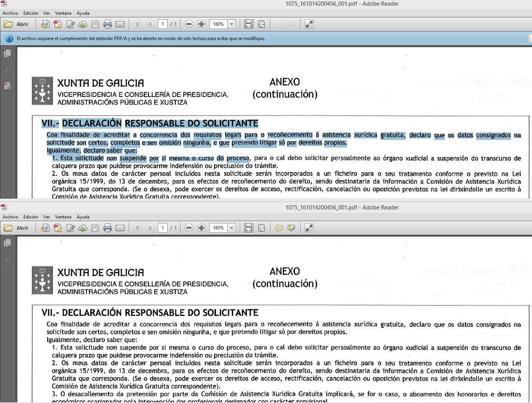
Task: Open the Standards panel icon in the upper sidebar
Action: pos(7,86)
